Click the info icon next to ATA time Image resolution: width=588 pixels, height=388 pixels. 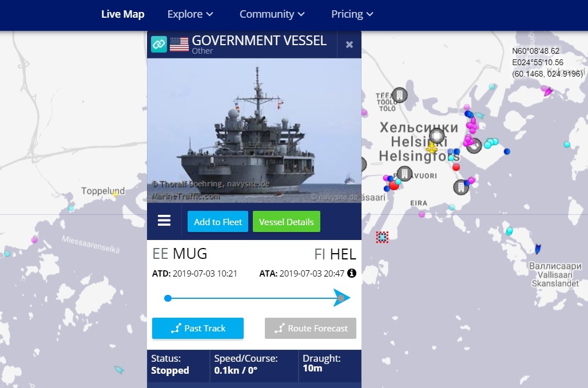[x=351, y=273]
